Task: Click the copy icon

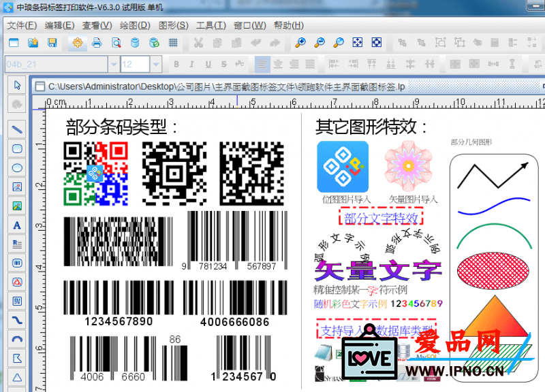Action: [217, 43]
